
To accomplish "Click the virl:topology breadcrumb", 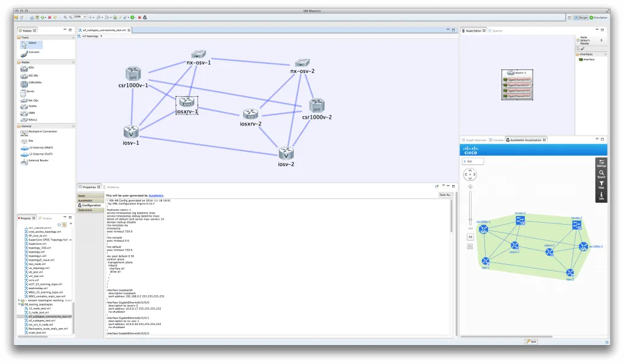I will pyautogui.click(x=90, y=36).
